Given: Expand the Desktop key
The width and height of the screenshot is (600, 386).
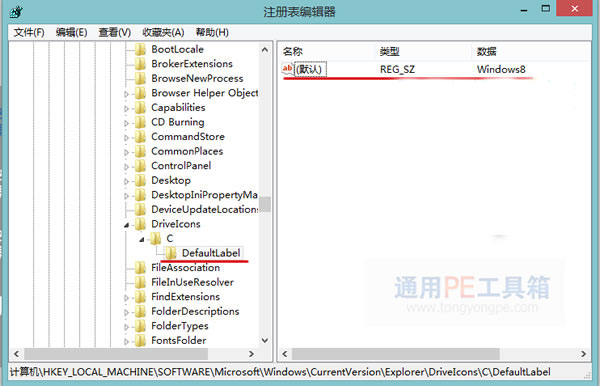Looking at the screenshot, I should tap(126, 181).
